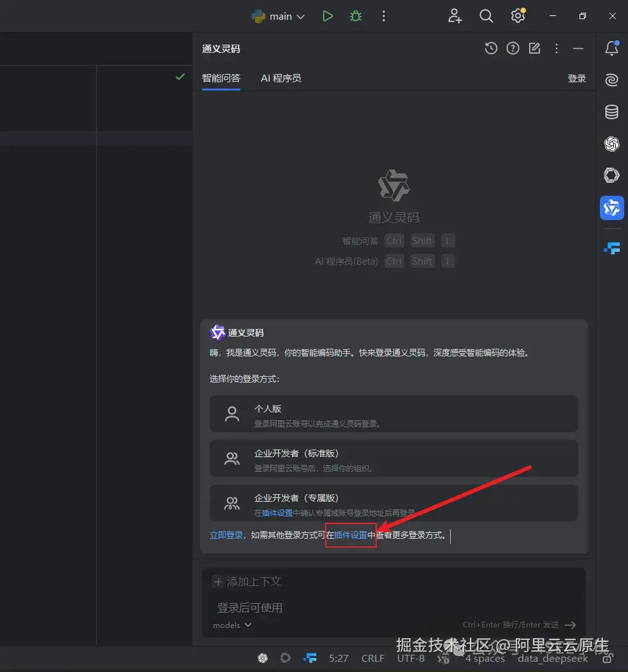Open the IDE search icon
Screen dimensions: 628x672
(x=486, y=16)
